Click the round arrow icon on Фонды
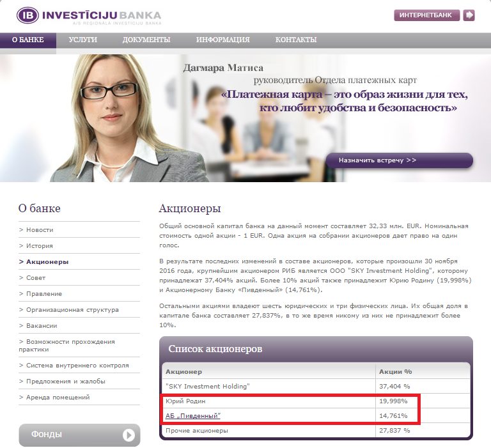 [129, 435]
